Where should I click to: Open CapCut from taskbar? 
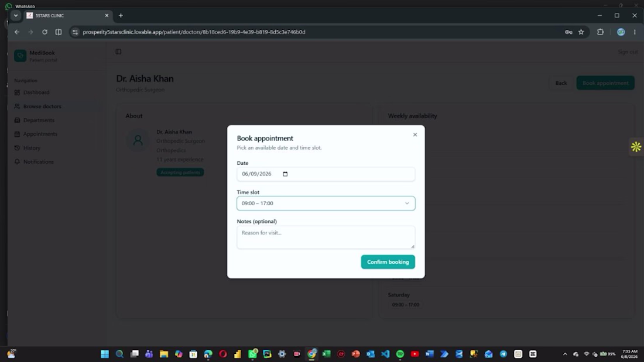[x=533, y=354]
